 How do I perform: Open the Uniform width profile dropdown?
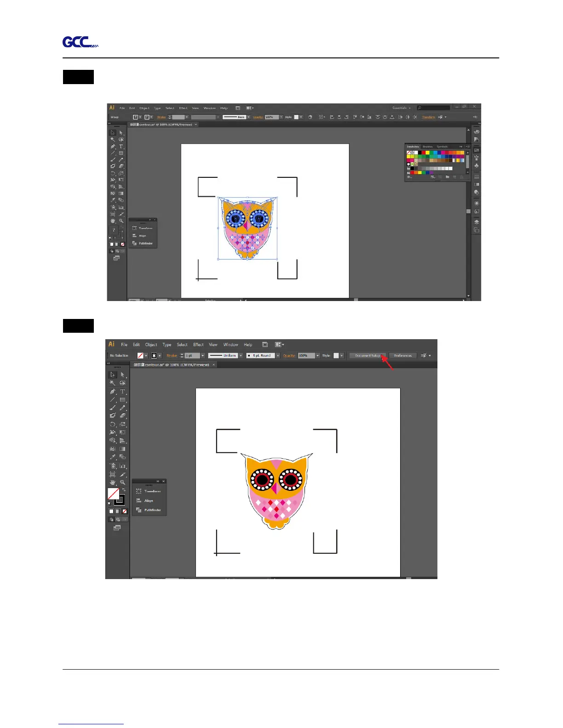click(x=241, y=356)
